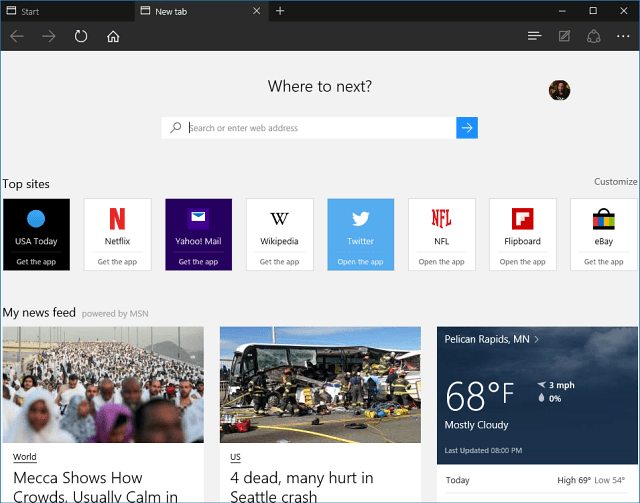640x503 pixels.
Task: Get the USA Today app
Action: pyautogui.click(x=36, y=262)
